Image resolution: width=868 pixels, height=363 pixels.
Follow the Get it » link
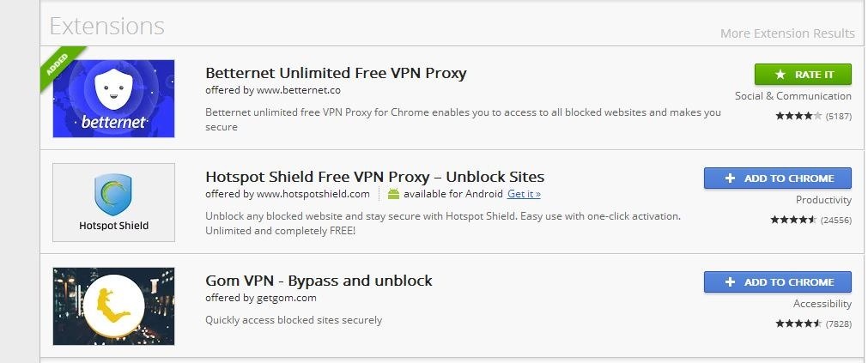(524, 194)
